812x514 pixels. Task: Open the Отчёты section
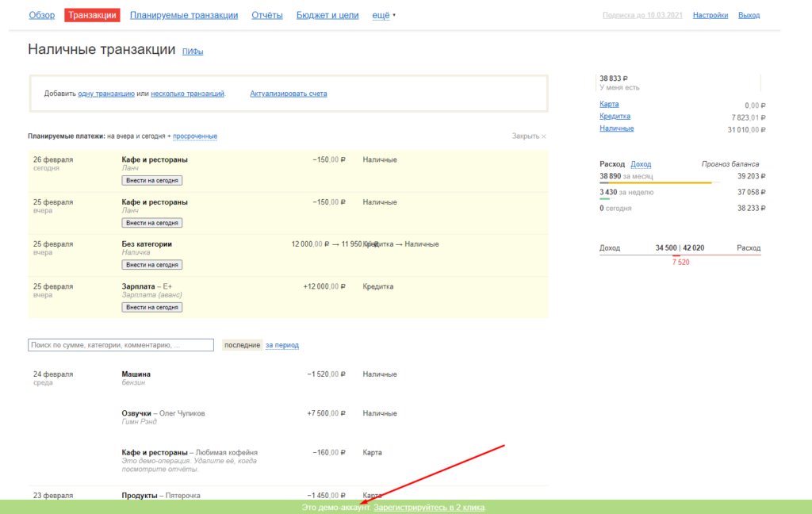point(267,15)
